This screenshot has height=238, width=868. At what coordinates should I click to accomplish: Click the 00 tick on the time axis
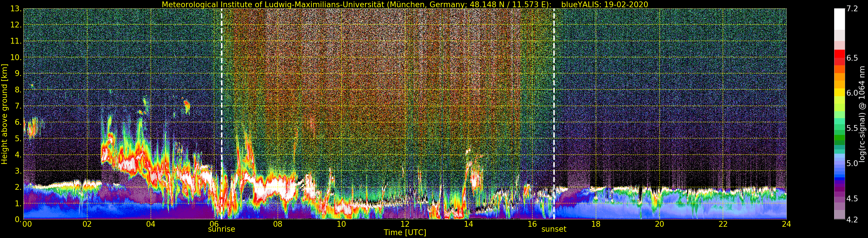[27, 224]
